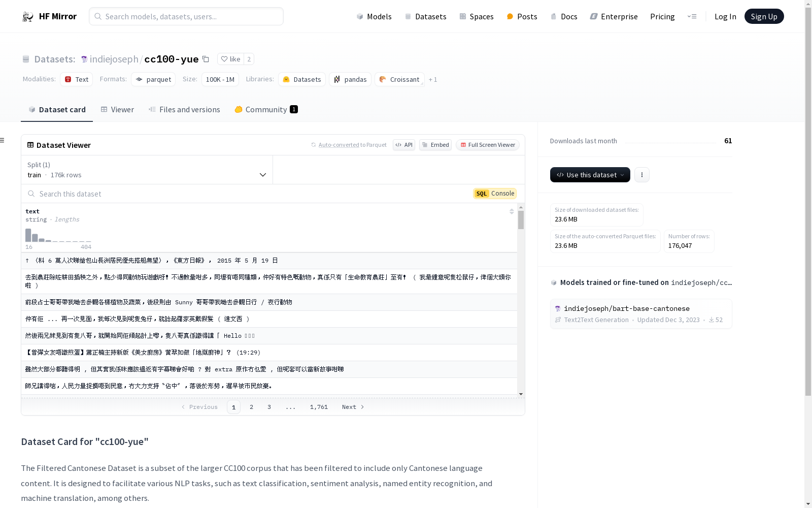Click the heart like icon

click(x=224, y=59)
